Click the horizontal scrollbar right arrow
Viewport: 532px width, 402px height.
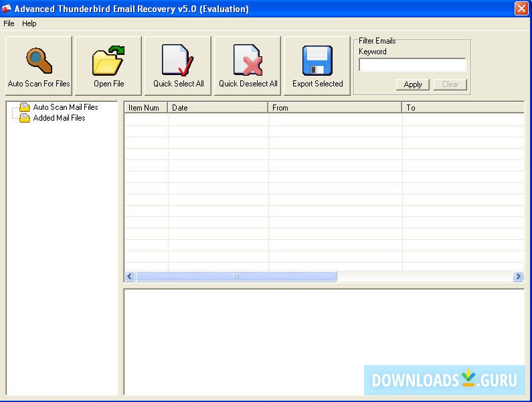tap(518, 277)
